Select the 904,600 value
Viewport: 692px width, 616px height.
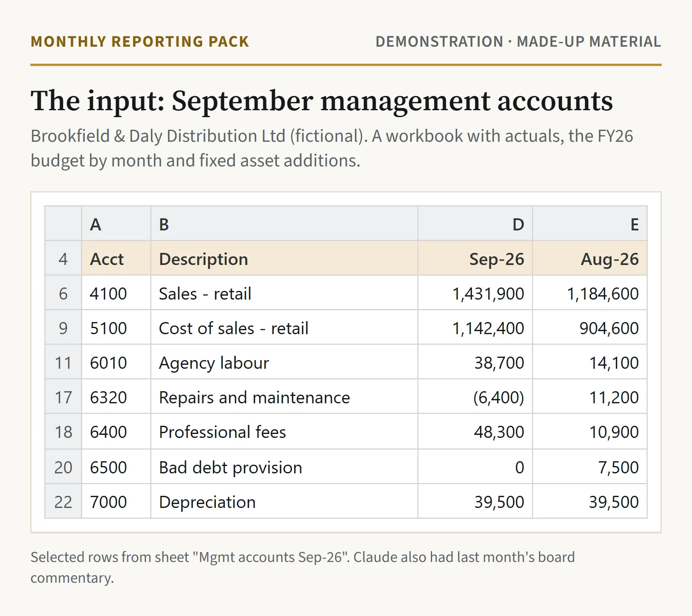[x=589, y=327]
